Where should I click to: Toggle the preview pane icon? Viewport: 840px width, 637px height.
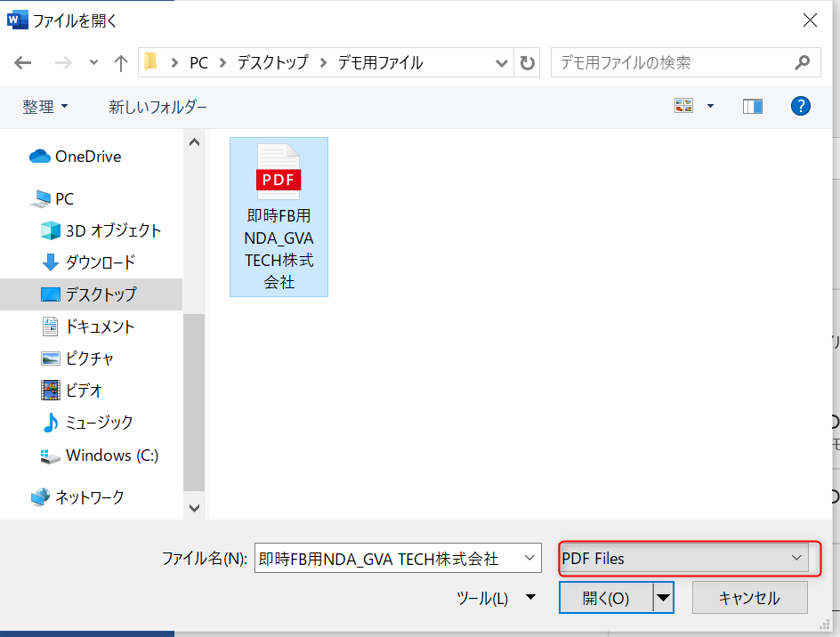point(753,107)
